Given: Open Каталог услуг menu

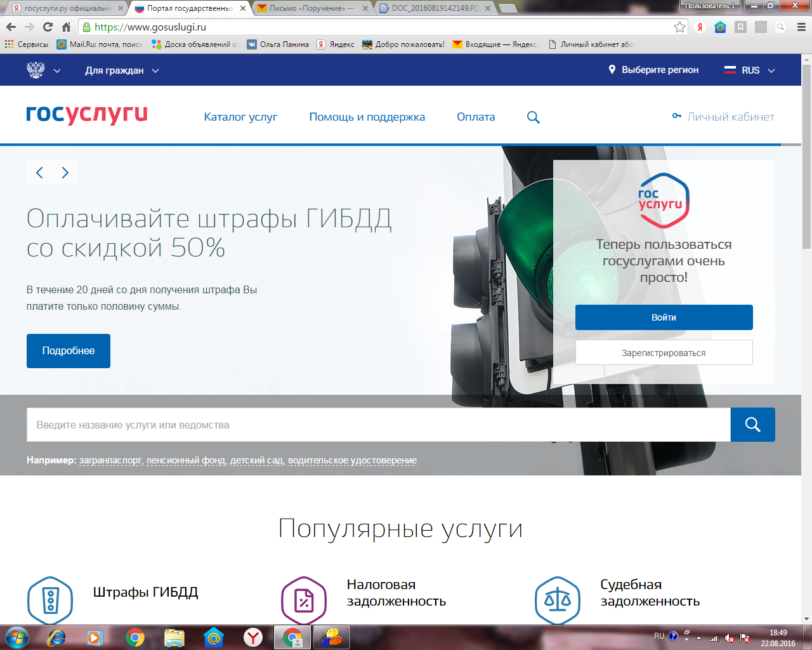Looking at the screenshot, I should (240, 117).
